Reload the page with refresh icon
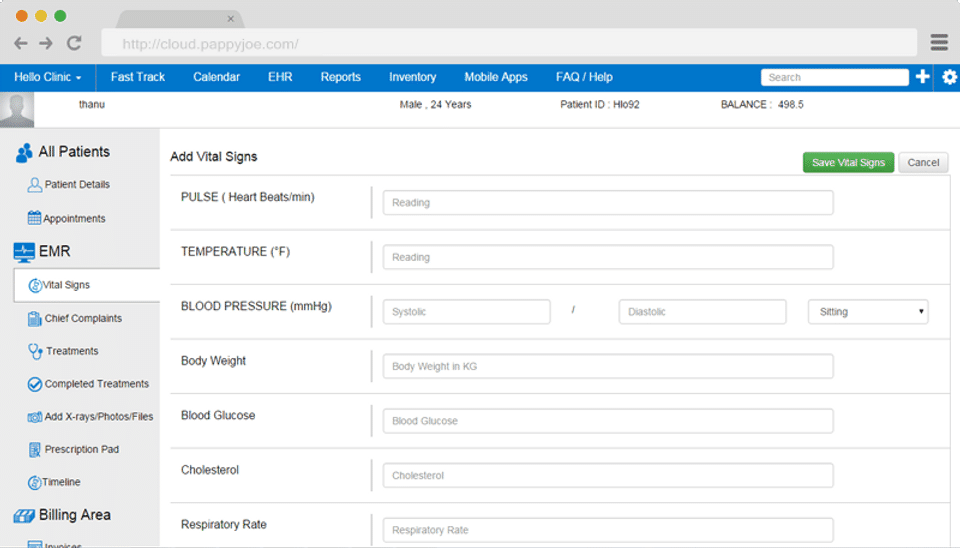This screenshot has height=548, width=960. point(74,43)
